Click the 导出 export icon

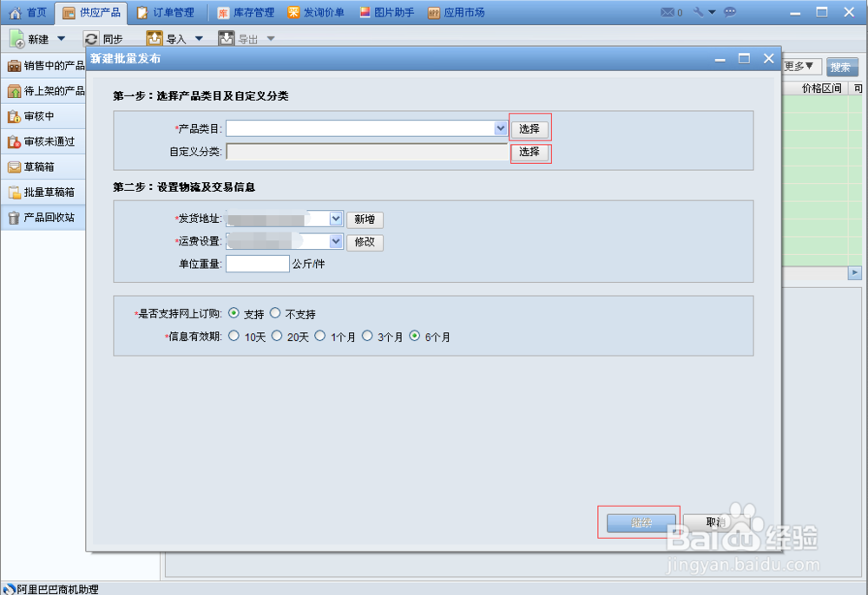(x=226, y=38)
